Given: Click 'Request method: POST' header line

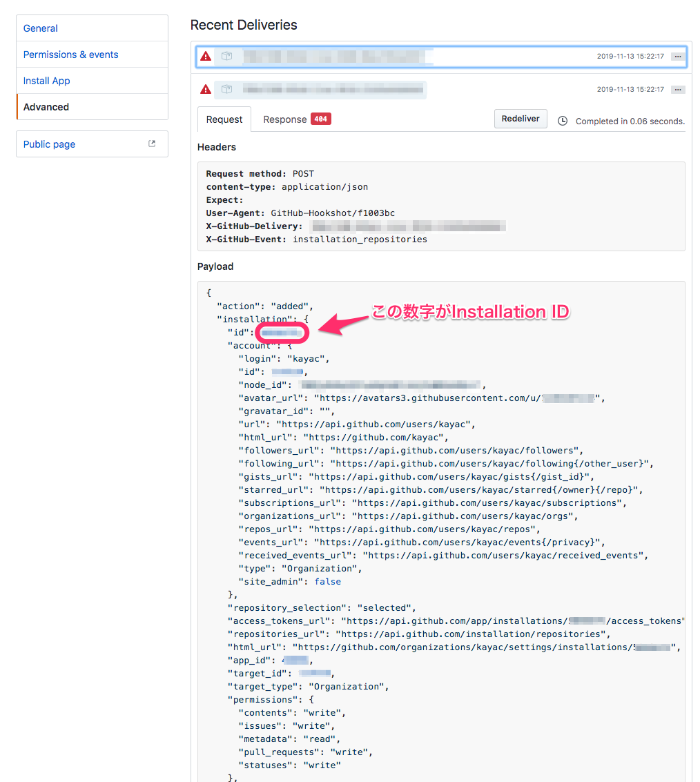Looking at the screenshot, I should coord(260,173).
